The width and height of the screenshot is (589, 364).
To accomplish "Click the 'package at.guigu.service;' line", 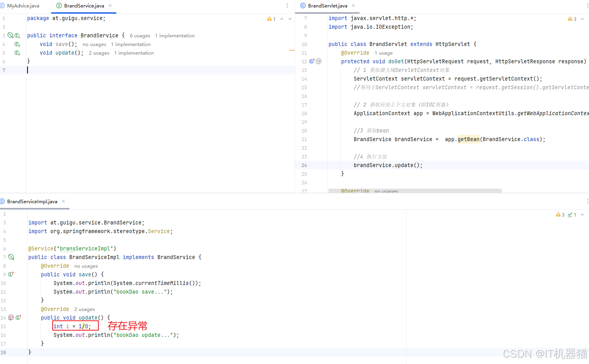I will pyautogui.click(x=66, y=18).
